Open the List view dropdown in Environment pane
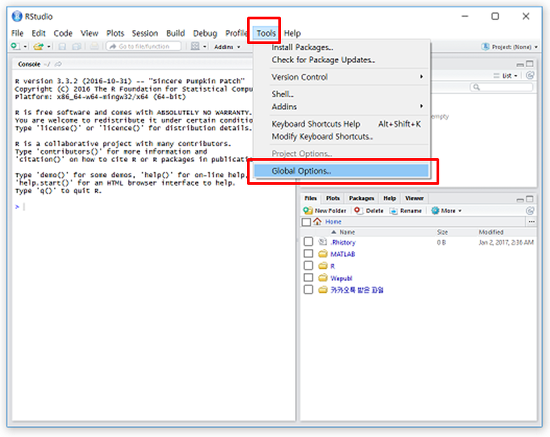Viewport: 550px width, 437px height. click(505, 76)
